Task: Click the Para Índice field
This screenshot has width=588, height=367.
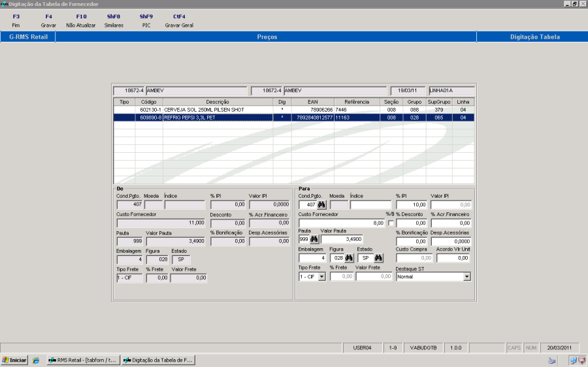Action: pyautogui.click(x=370, y=204)
